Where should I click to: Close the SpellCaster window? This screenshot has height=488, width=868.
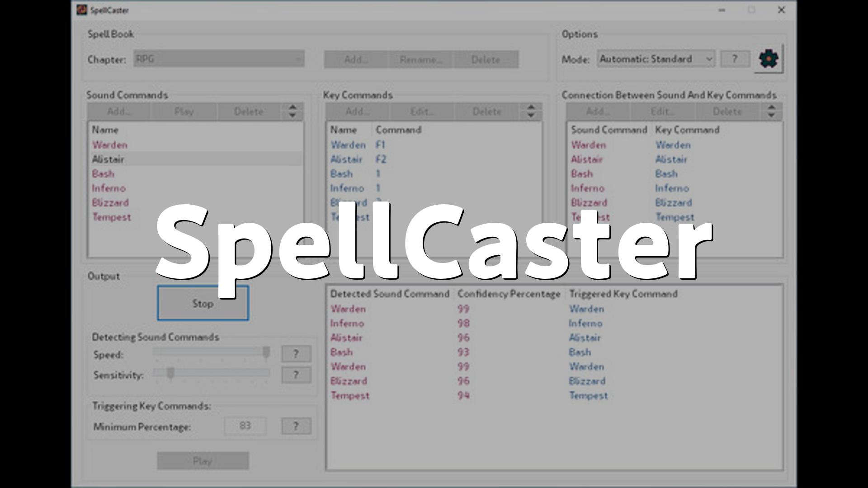pos(781,10)
